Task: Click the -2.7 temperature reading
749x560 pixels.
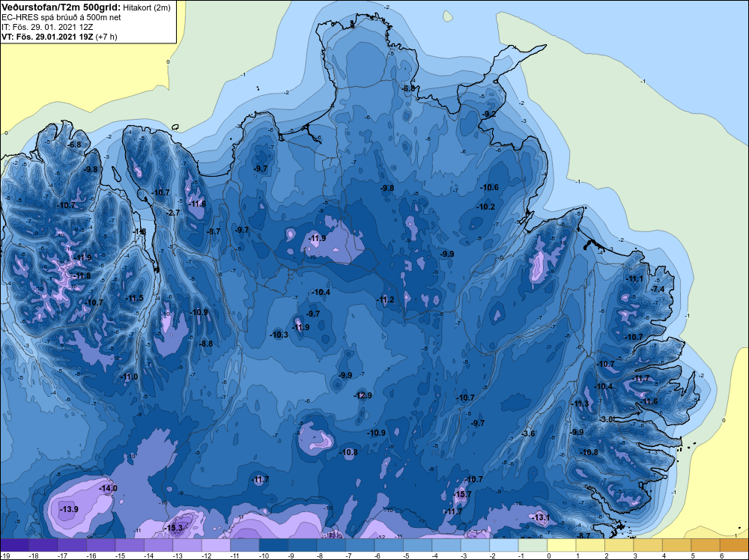Action: tap(173, 213)
